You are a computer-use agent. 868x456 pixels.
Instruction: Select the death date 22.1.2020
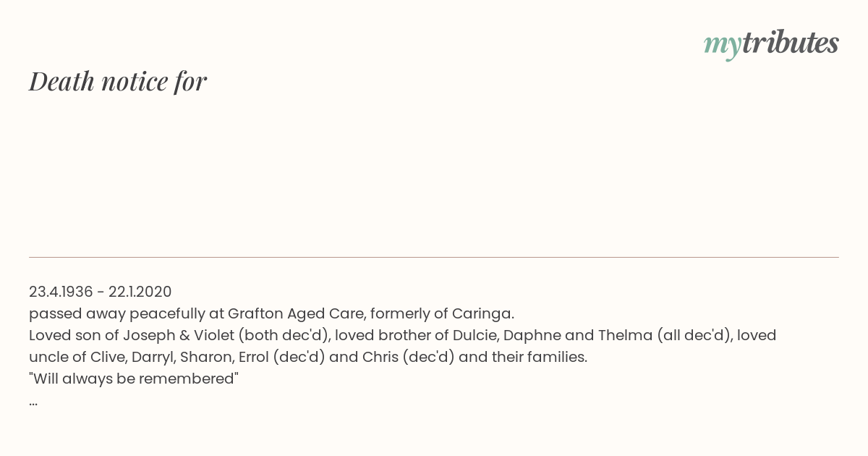(140, 292)
